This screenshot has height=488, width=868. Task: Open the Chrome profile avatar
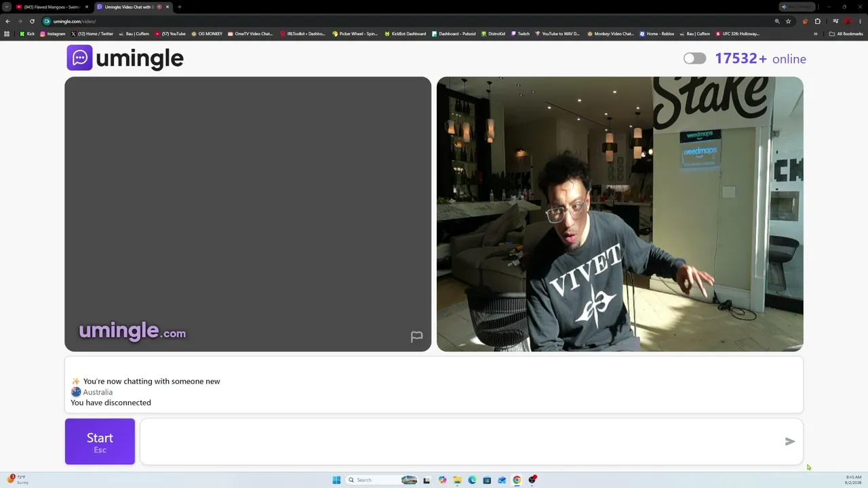848,21
